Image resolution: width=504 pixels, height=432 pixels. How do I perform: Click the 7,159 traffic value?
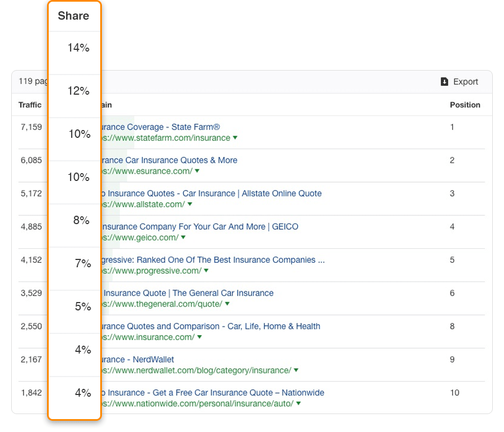pos(31,127)
